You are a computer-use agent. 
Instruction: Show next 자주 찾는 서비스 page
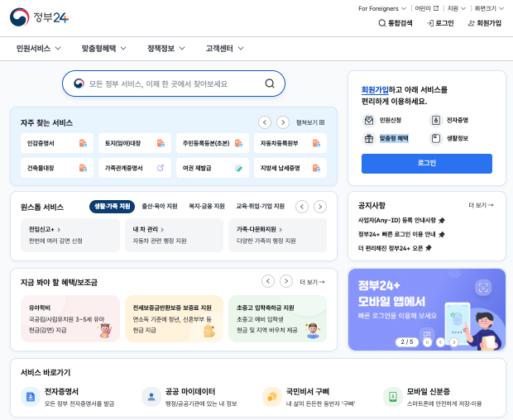pos(283,122)
